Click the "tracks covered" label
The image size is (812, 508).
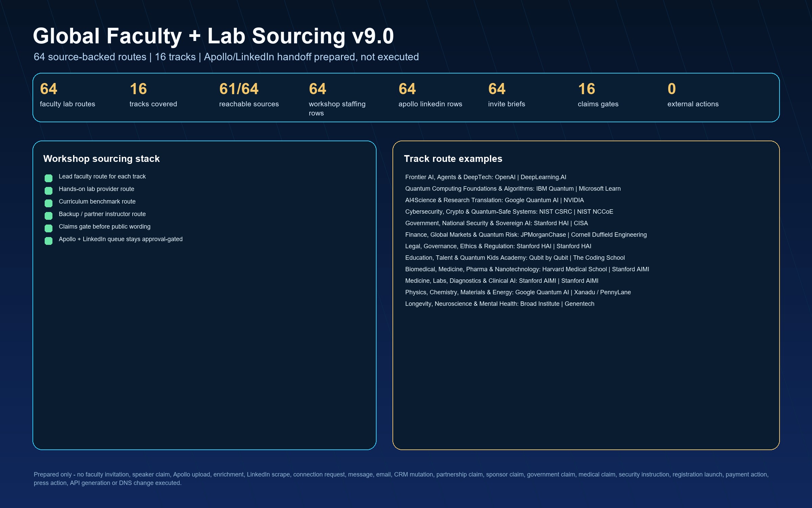pos(153,104)
